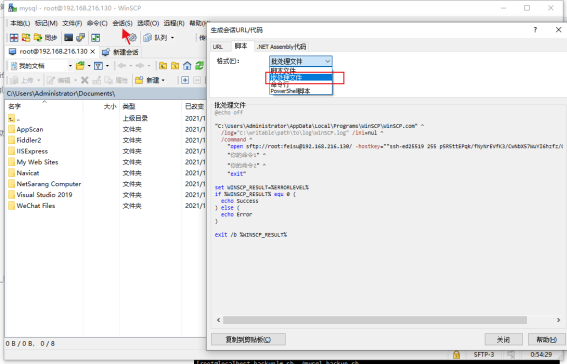The width and height of the screenshot is (567, 364).
Task: Expand the filter dropdown arrow
Action: click(x=107, y=66)
